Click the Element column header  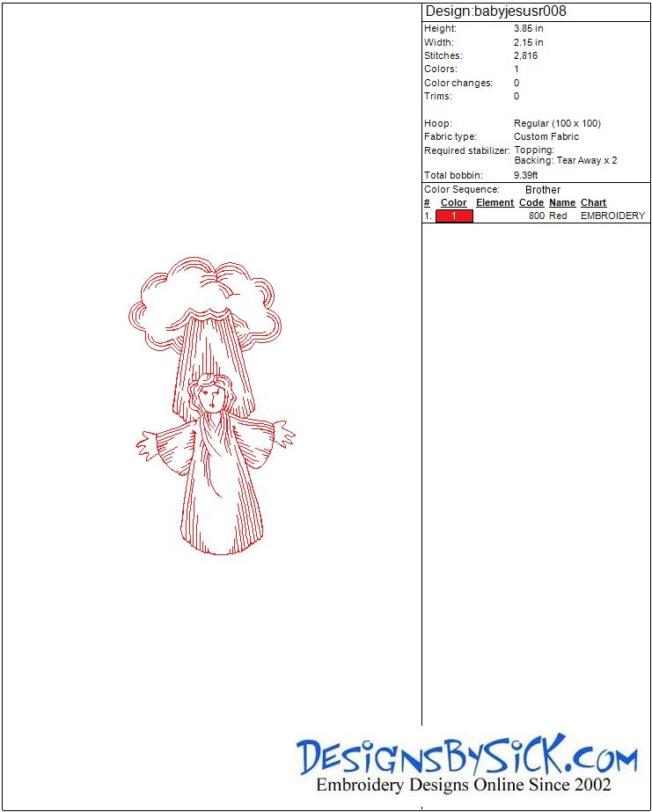[494, 202]
